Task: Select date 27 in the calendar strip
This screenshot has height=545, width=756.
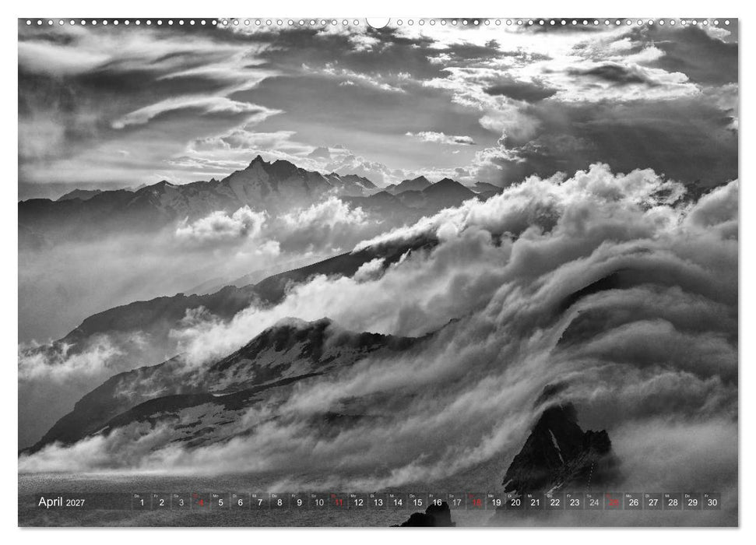Action: point(653,501)
